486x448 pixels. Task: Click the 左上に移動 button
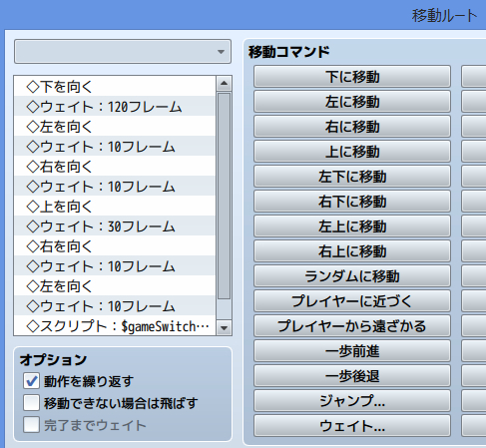(x=352, y=226)
